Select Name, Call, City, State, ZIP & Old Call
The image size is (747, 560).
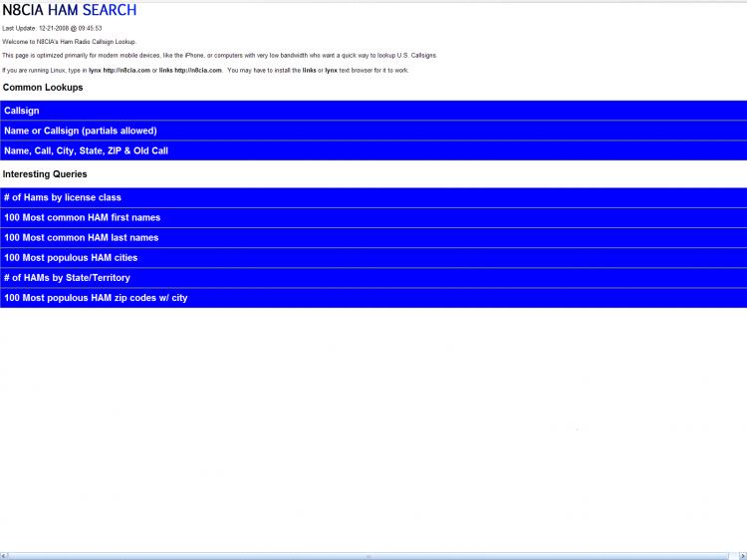click(x=87, y=150)
